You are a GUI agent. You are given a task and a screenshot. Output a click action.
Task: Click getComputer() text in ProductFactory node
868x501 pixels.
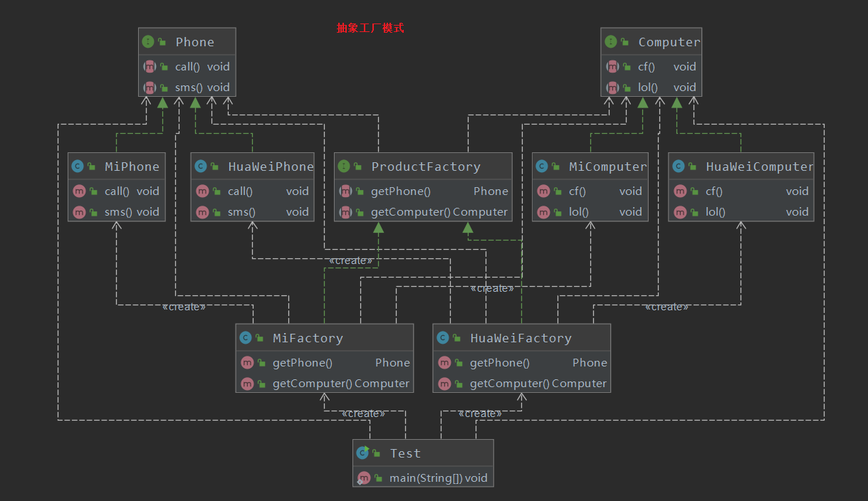point(411,211)
